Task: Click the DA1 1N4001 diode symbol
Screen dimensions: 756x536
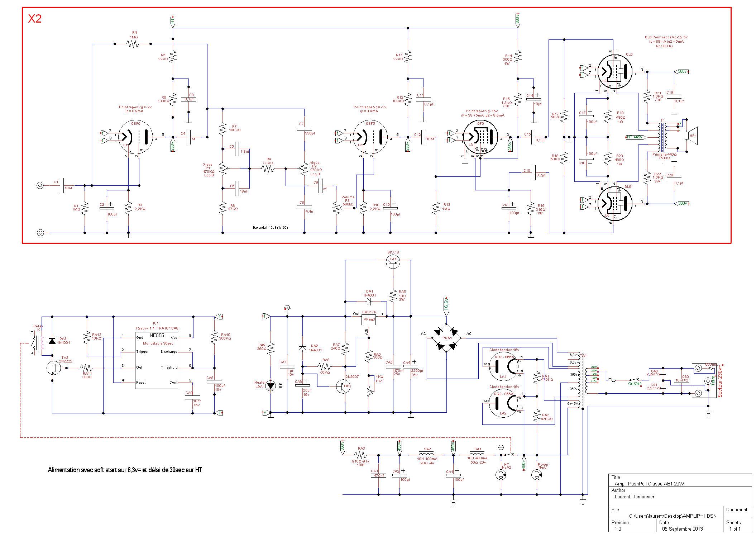Action: point(369,302)
